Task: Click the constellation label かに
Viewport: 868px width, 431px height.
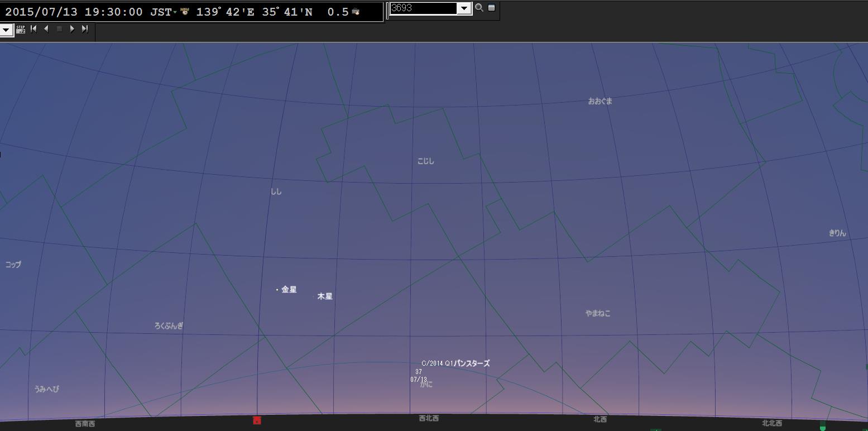Action: coord(426,384)
